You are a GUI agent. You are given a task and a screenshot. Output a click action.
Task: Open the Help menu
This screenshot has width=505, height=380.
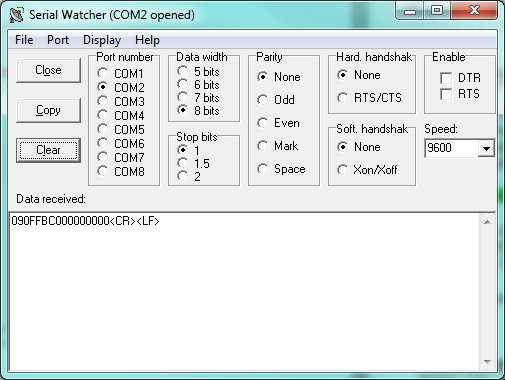[x=147, y=40]
